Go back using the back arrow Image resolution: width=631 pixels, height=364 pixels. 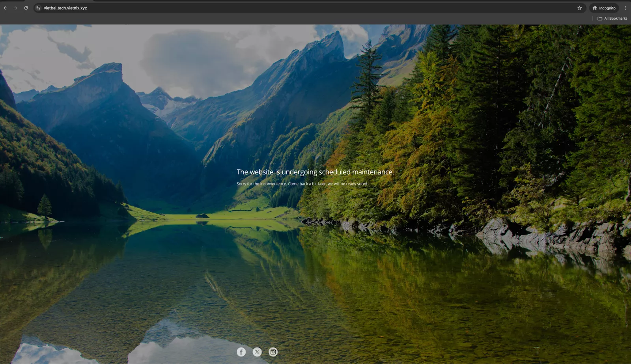pos(6,8)
